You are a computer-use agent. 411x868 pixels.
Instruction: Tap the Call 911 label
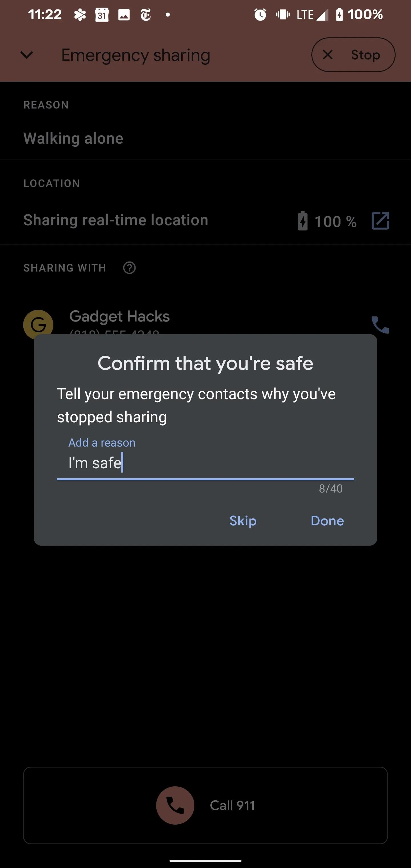232,805
